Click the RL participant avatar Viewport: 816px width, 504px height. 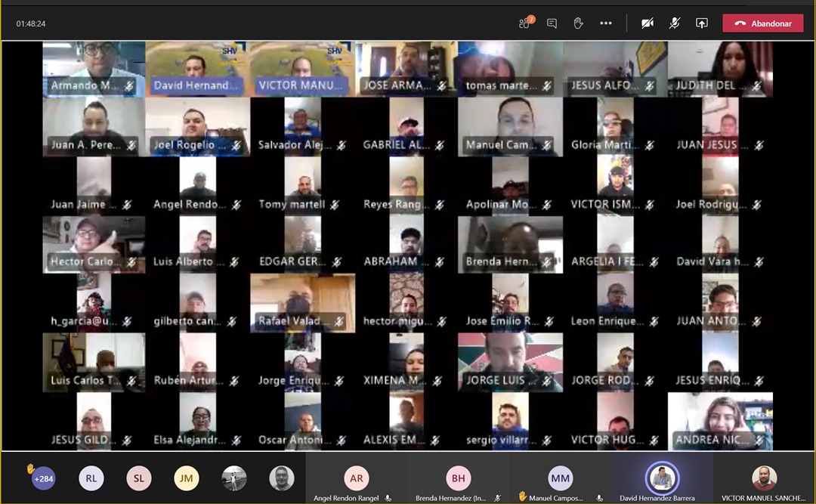(x=91, y=478)
